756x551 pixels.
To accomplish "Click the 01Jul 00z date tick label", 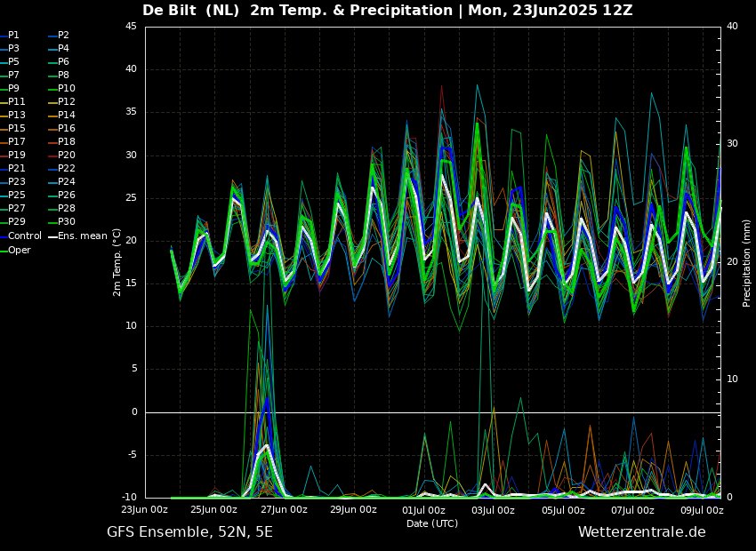I will pyautogui.click(x=423, y=509).
